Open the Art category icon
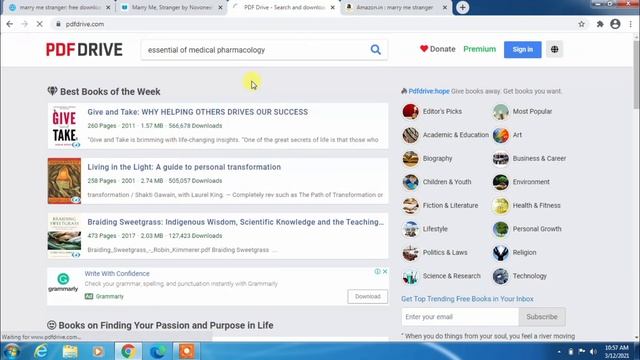Viewport: 640px width, 360px height. pos(500,135)
